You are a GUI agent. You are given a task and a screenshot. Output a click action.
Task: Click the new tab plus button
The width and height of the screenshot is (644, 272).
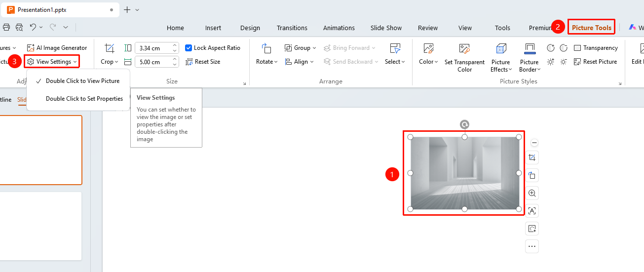[x=127, y=9]
